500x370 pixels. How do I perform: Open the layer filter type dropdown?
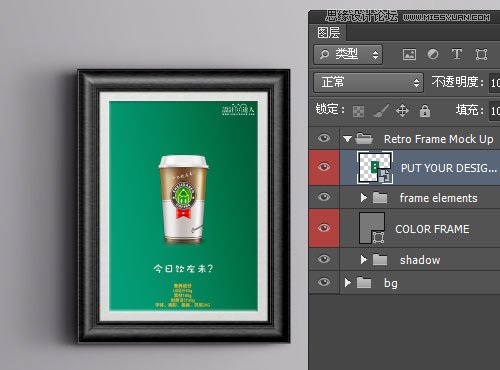pyautogui.click(x=348, y=54)
